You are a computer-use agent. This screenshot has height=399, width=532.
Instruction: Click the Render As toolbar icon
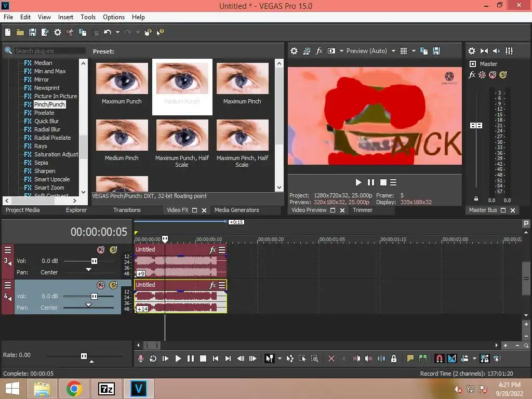45,32
